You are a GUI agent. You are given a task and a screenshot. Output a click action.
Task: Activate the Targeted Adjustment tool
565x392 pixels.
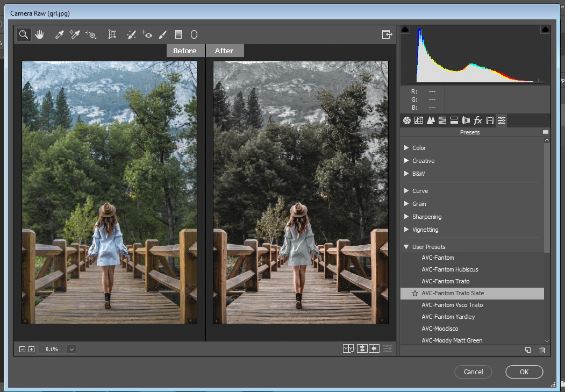coord(91,34)
